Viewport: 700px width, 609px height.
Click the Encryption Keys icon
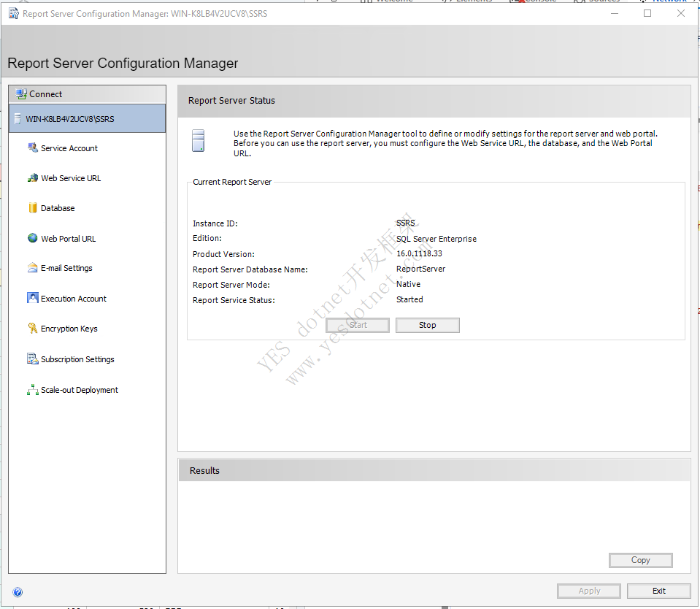(32, 329)
